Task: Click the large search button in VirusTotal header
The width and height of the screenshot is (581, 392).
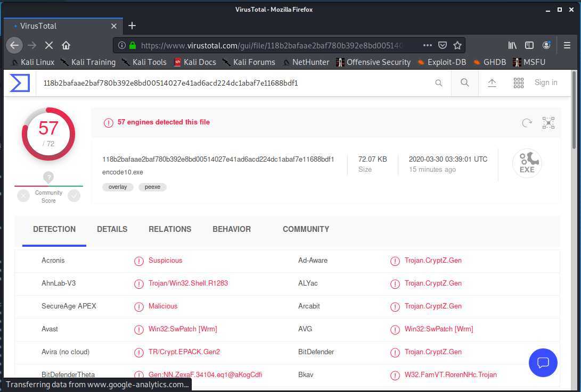Action: (x=465, y=82)
